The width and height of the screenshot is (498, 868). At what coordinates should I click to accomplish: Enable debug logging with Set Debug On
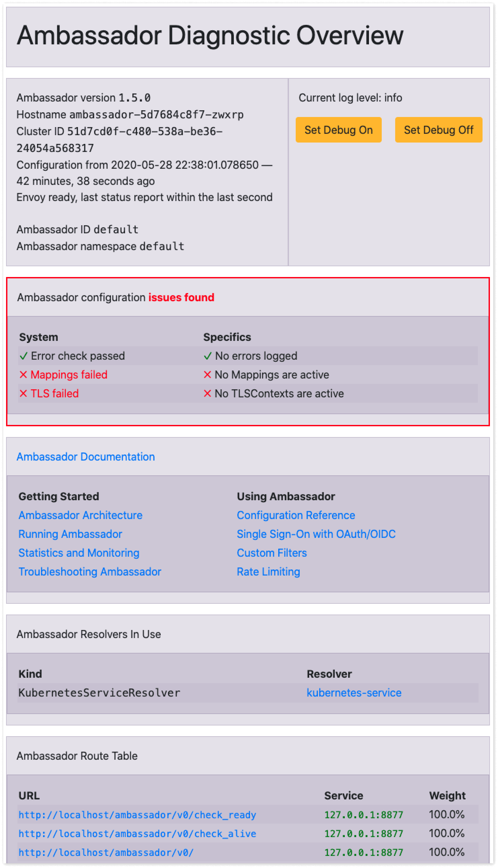(338, 130)
